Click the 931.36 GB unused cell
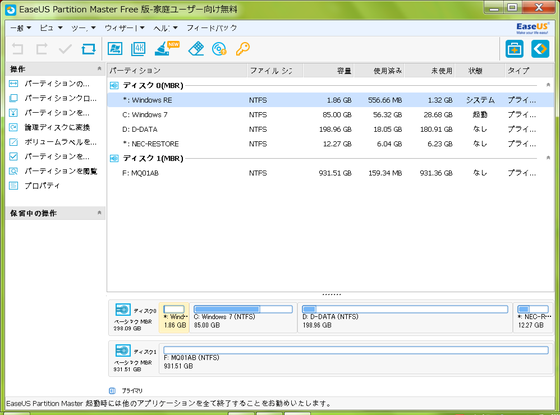 pyautogui.click(x=436, y=173)
